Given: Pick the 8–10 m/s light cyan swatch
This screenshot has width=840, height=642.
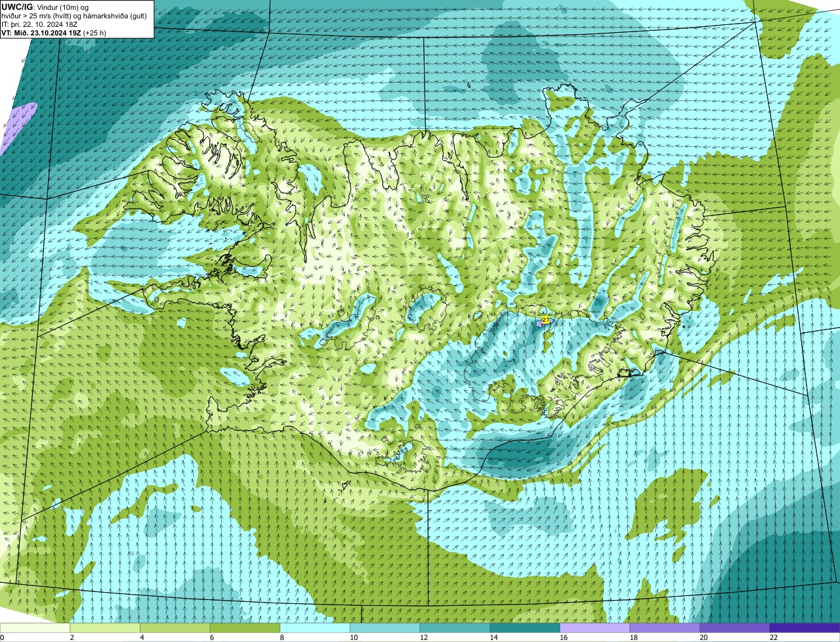Looking at the screenshot, I should [315, 628].
